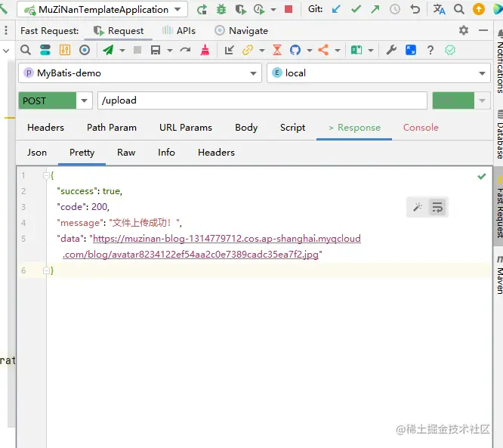This screenshot has height=448, width=503.
Task: Hide the Fast Request tool window
Action: tap(483, 30)
